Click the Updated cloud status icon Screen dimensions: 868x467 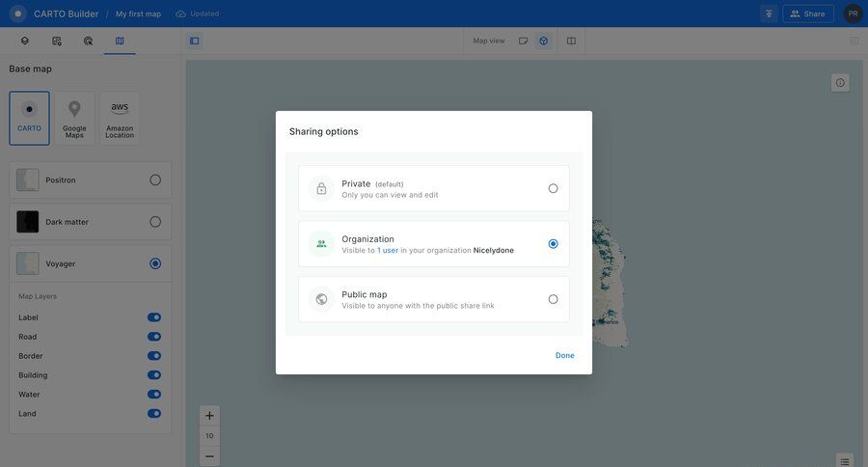point(180,14)
